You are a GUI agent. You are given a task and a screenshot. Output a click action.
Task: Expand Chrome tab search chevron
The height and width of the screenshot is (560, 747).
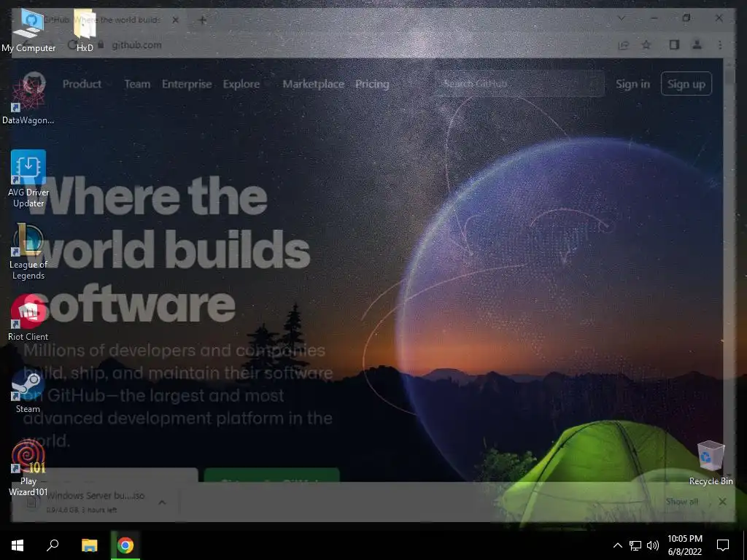pos(622,18)
